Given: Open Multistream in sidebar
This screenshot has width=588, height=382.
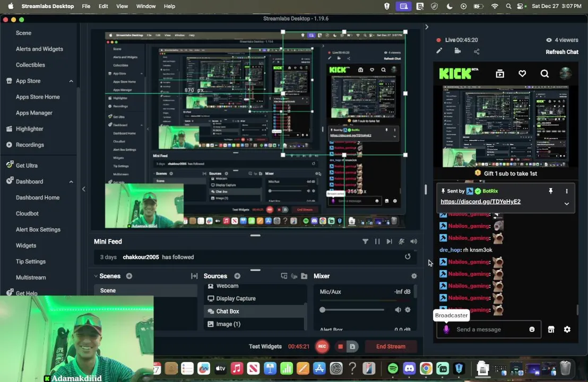Looking at the screenshot, I should click(x=31, y=277).
